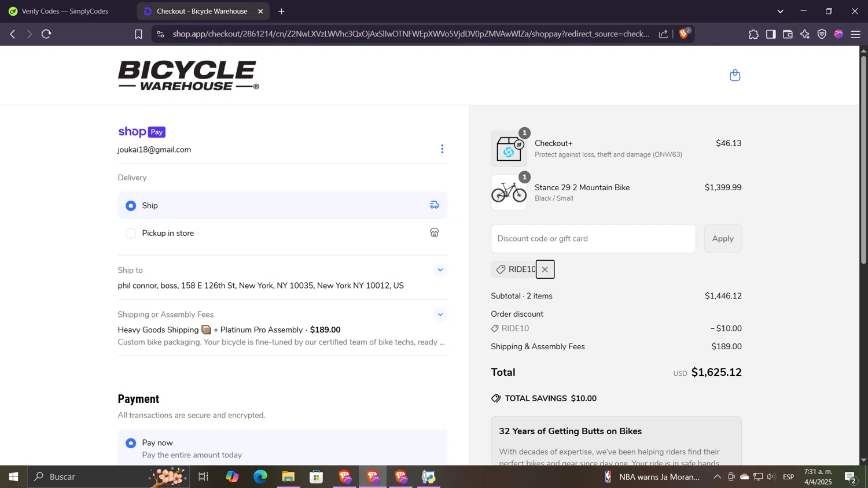Screen dimensions: 868x488
Task: Click the $1,399.99 bike price
Action: point(723,187)
